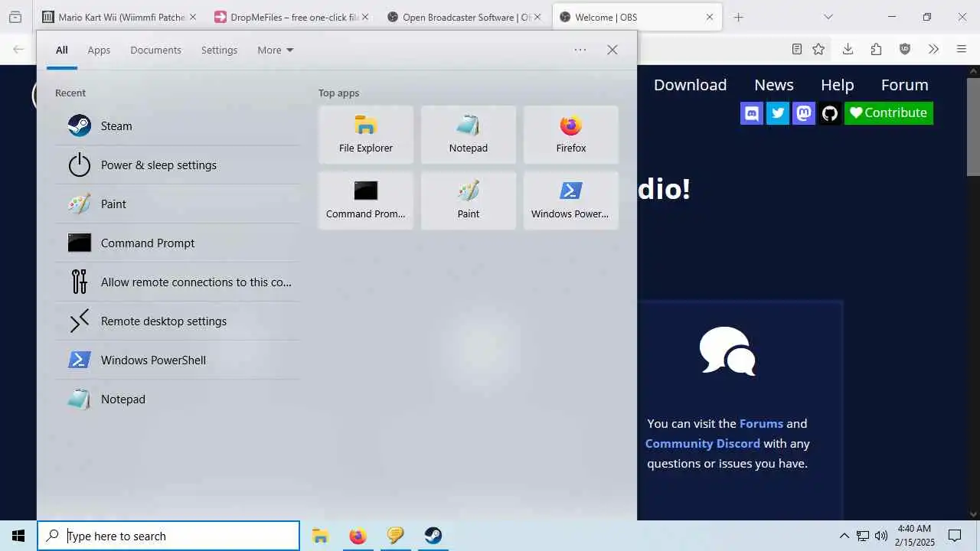Open search panel options ellipsis menu
This screenshot has height=551, width=980.
[x=580, y=50]
